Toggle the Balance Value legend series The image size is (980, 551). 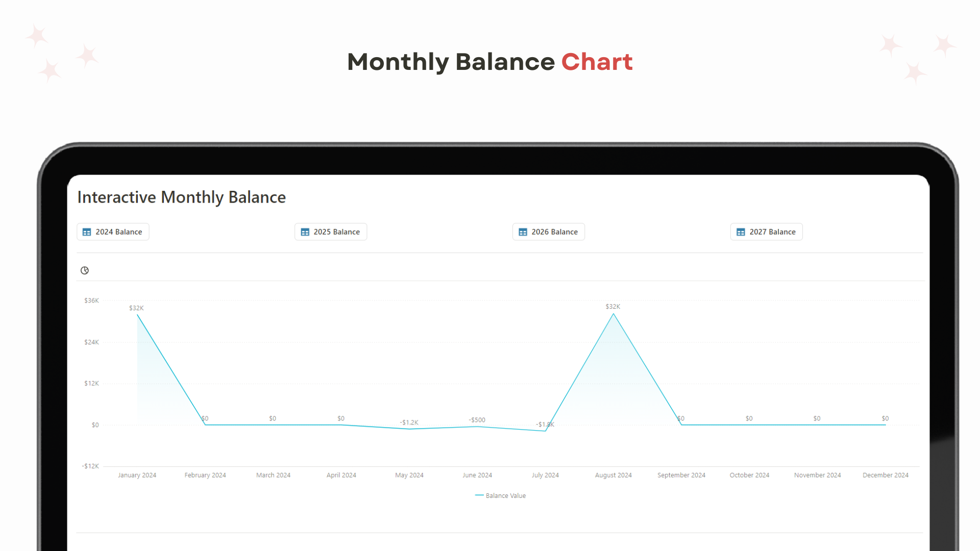[500, 495]
